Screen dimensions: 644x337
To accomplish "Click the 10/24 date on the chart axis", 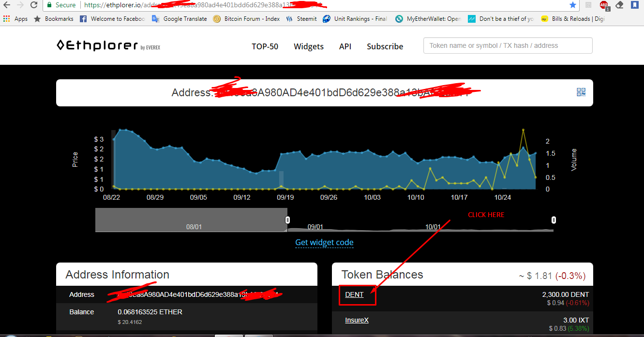I will coord(502,197).
